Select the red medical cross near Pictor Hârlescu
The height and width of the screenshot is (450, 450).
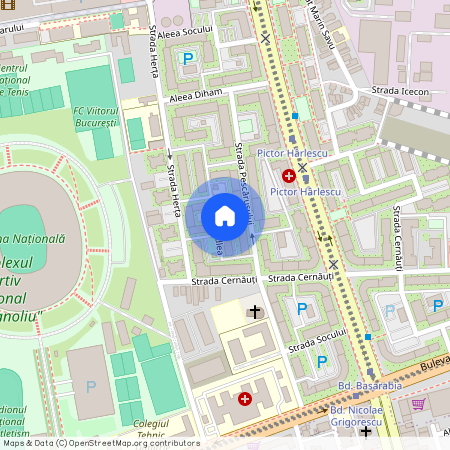coord(289,176)
